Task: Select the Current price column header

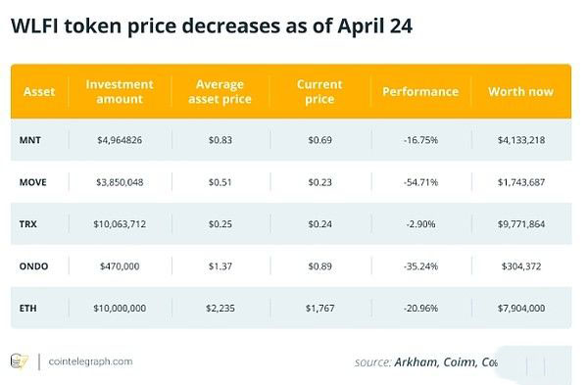Action: [x=319, y=92]
